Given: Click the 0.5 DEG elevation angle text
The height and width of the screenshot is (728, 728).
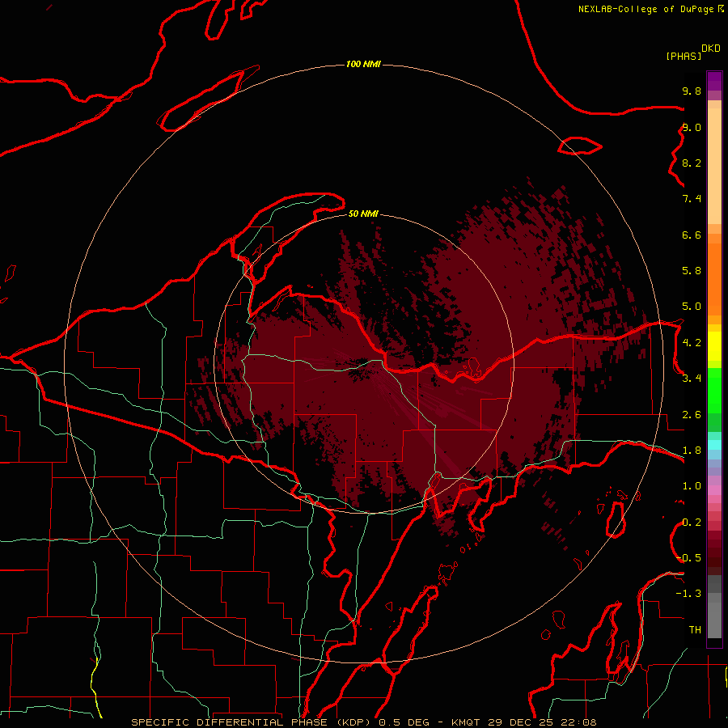Looking at the screenshot, I should click(x=404, y=722).
